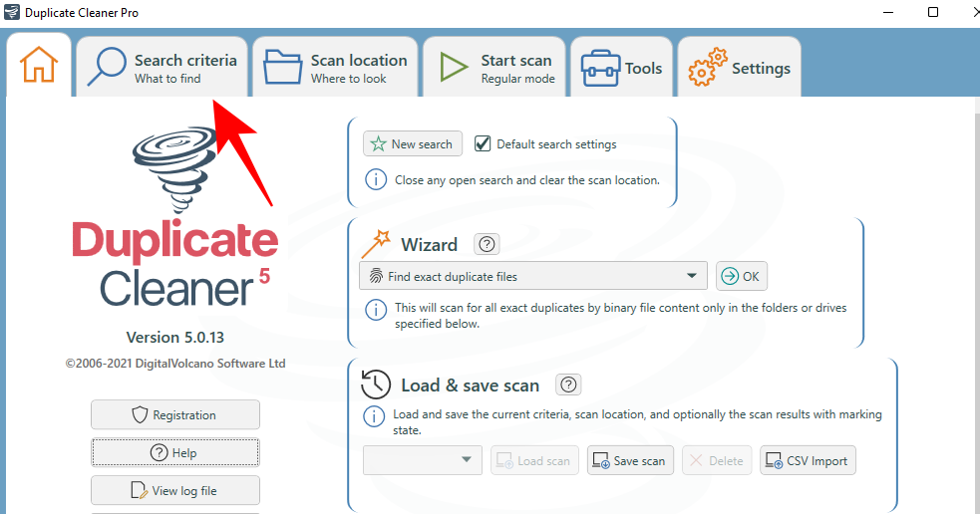Click the Save scan button
Image resolution: width=980 pixels, height=514 pixels.
[x=630, y=460]
